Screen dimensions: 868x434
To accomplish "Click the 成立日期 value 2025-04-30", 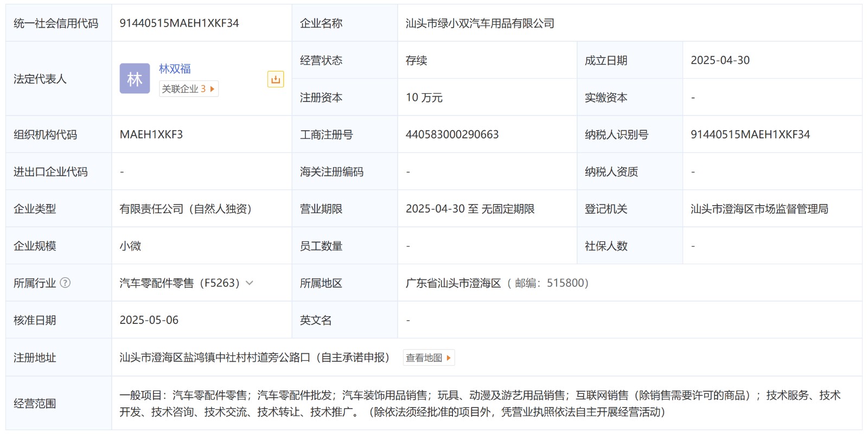I will [x=720, y=60].
